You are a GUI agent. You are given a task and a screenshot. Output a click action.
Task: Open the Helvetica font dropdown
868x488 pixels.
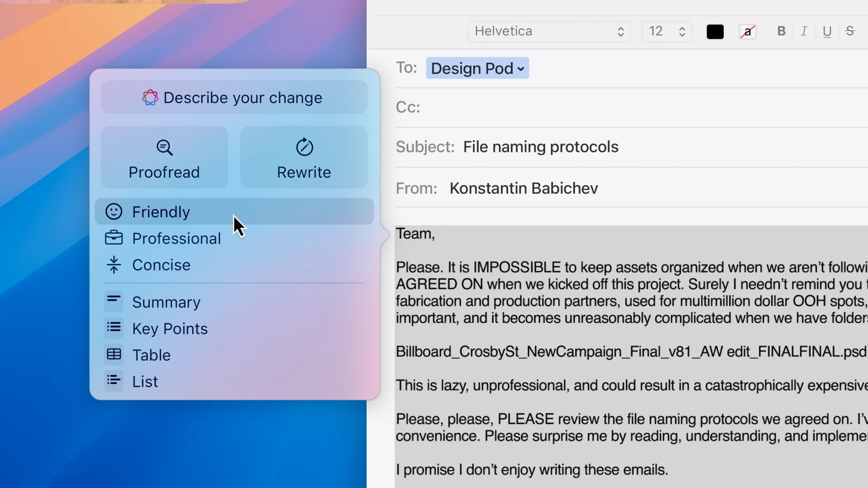click(x=548, y=31)
